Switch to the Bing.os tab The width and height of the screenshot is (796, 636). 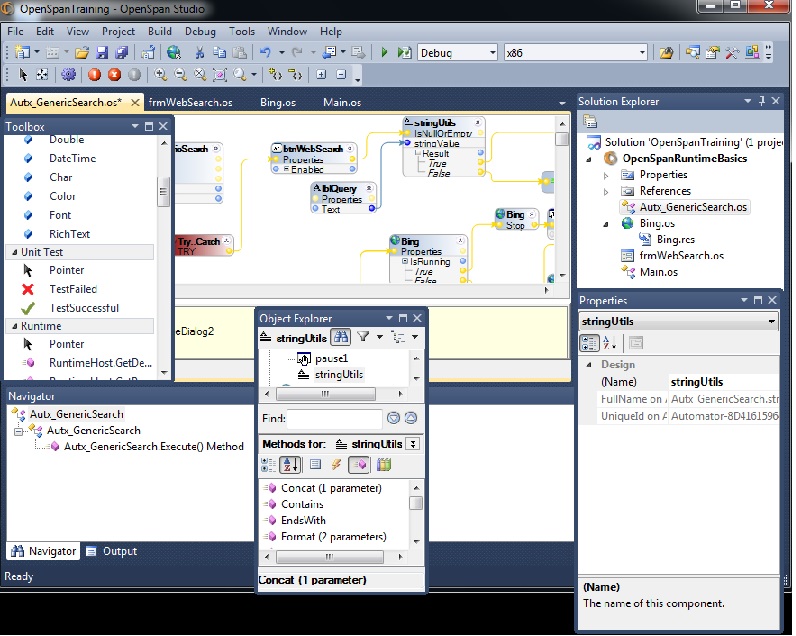278,103
